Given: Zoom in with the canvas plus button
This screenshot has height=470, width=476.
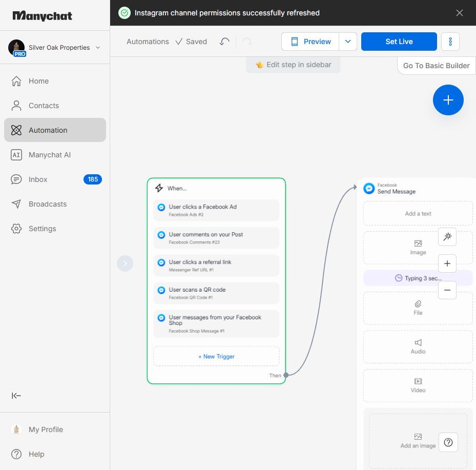Looking at the screenshot, I should point(447,263).
